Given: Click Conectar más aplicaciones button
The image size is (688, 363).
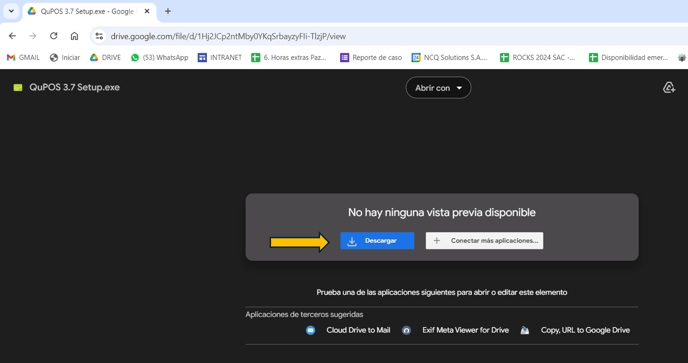Looking at the screenshot, I should pos(484,241).
